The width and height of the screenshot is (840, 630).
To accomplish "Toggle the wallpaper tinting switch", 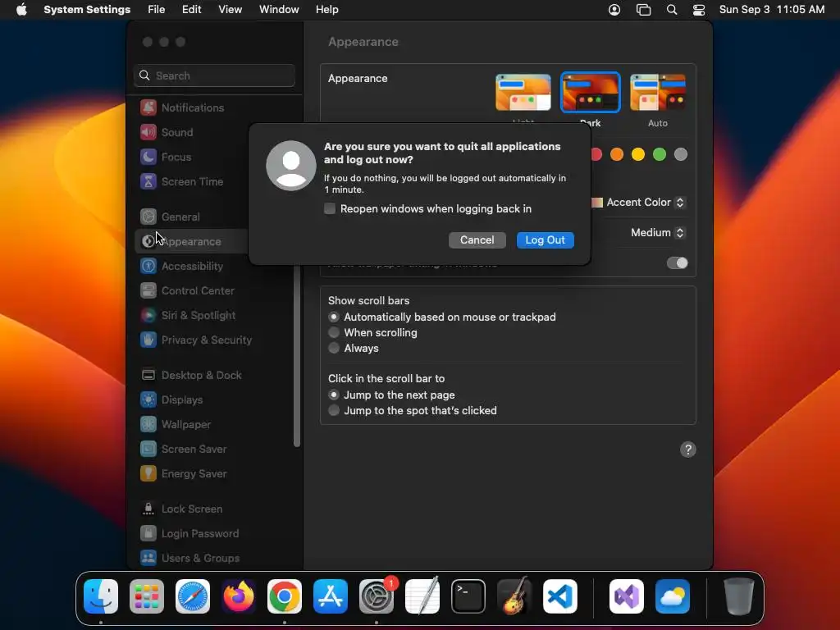I will pyautogui.click(x=677, y=263).
